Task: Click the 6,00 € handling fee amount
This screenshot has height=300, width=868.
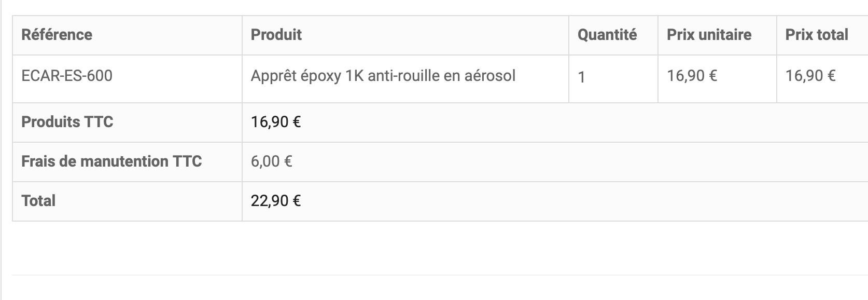Action: [x=272, y=161]
